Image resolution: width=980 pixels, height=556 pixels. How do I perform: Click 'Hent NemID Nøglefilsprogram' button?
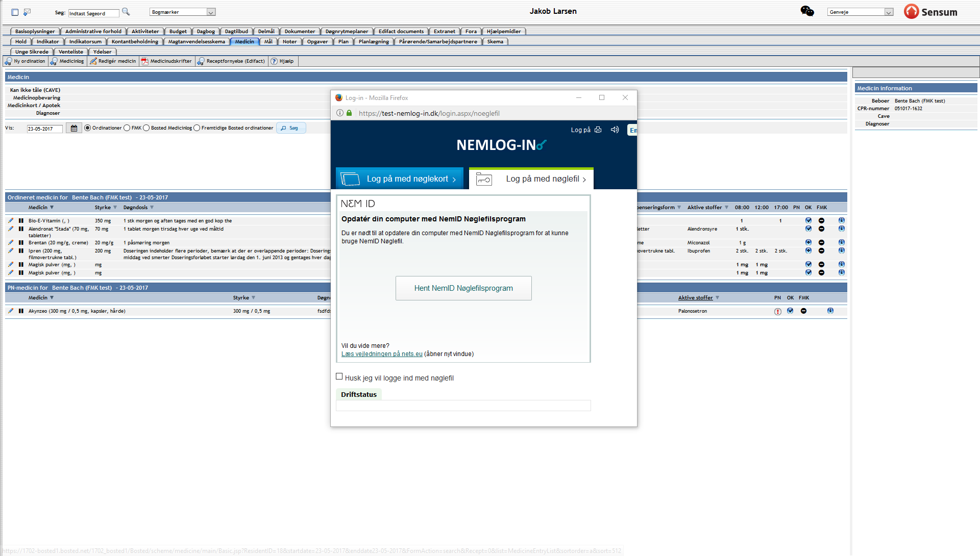coord(463,288)
